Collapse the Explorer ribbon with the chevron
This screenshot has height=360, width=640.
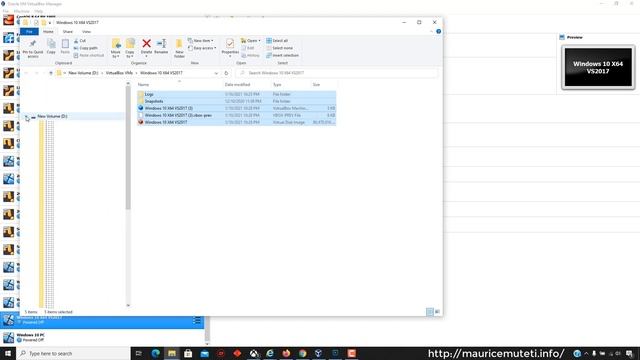[x=431, y=31]
